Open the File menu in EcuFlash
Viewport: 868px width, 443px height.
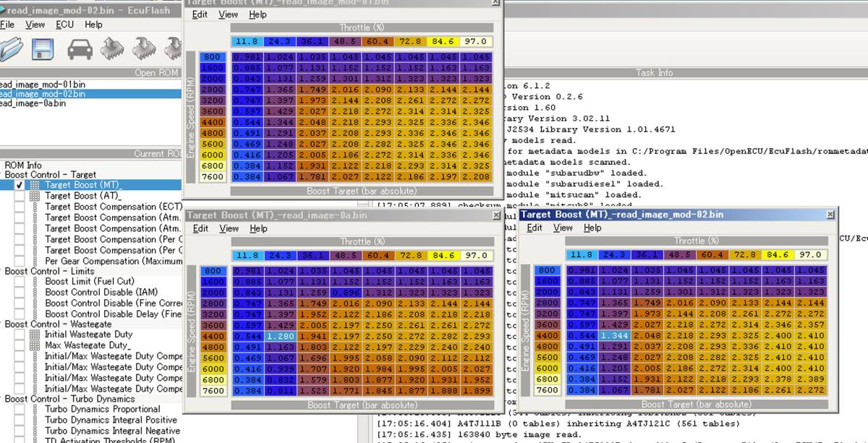[x=7, y=25]
